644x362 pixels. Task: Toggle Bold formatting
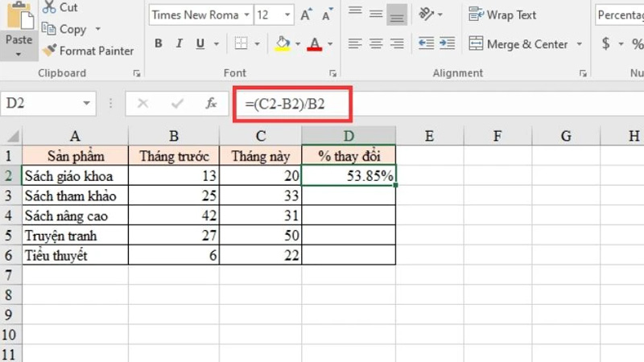pyautogui.click(x=158, y=43)
